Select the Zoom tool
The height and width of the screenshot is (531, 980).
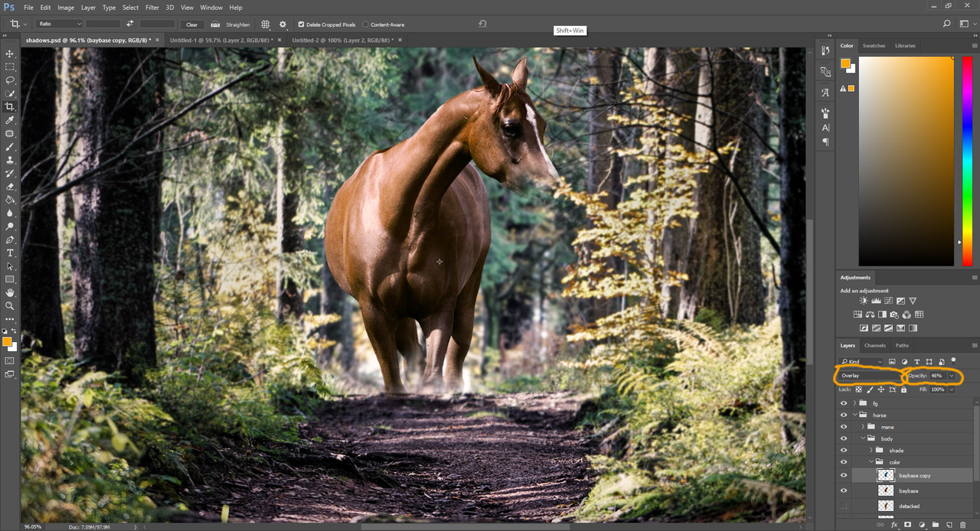click(10, 305)
